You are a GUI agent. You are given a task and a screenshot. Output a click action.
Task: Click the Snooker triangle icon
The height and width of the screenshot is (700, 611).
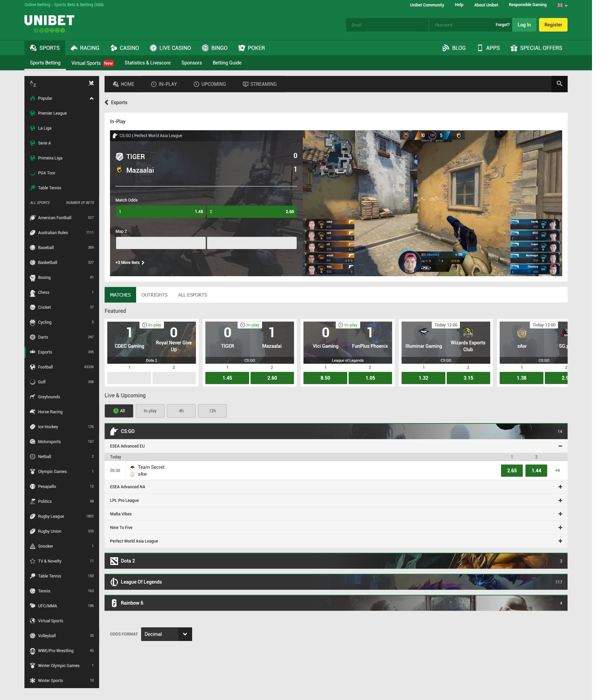[x=32, y=546]
